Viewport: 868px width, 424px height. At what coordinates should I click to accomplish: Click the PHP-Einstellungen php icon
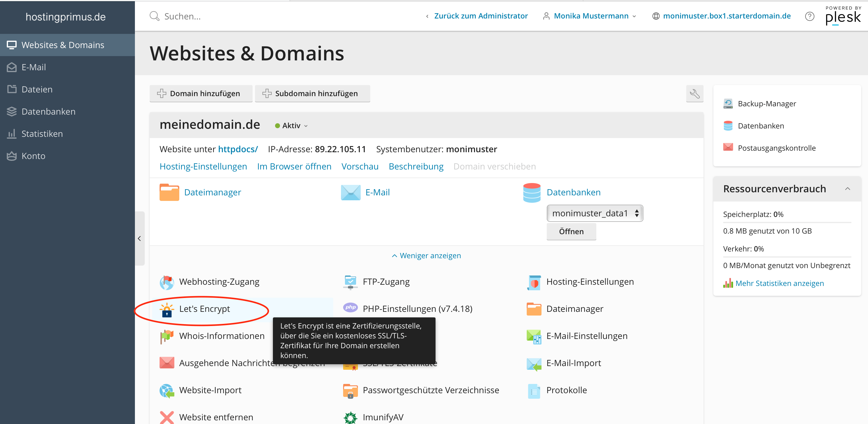(x=351, y=308)
